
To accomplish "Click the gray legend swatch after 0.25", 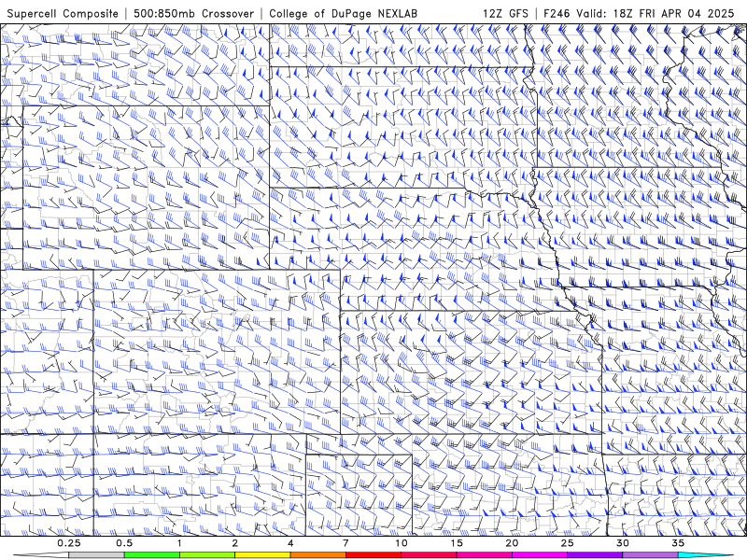I will (x=96, y=555).
